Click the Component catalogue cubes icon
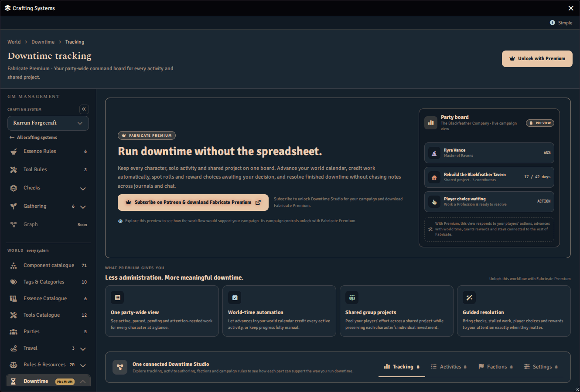Viewport: 580px width, 392px height. coord(14,266)
